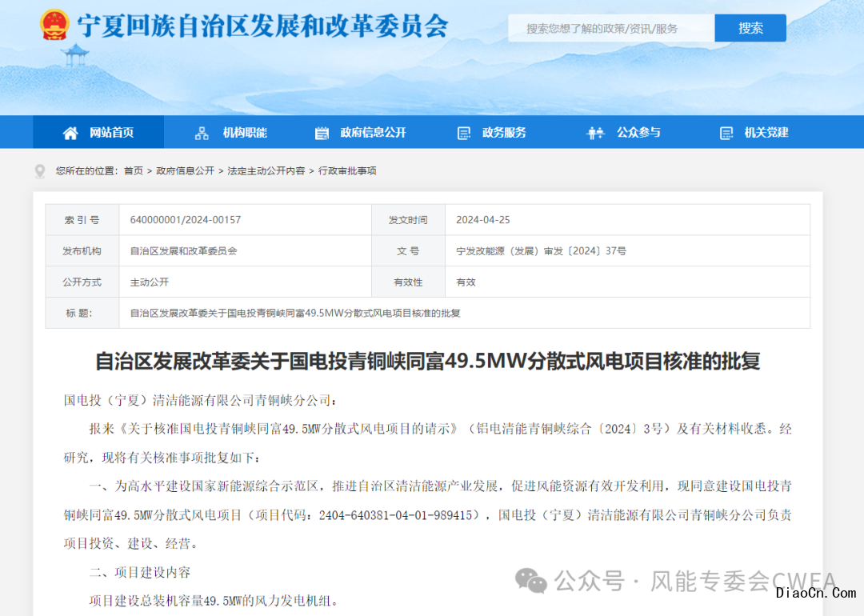864x616 pixels.
Task: Open the 网站首页 navigation tab
Action: (x=98, y=132)
